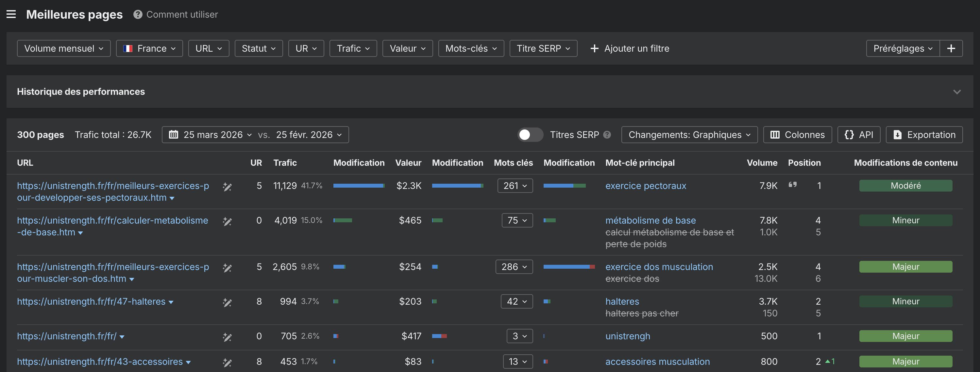Open the hamburger navigation menu

click(x=11, y=14)
